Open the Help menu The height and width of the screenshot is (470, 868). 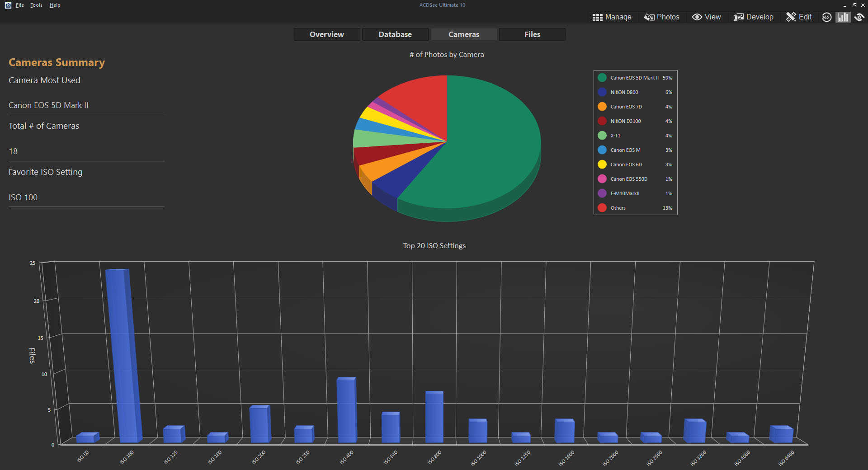click(55, 5)
